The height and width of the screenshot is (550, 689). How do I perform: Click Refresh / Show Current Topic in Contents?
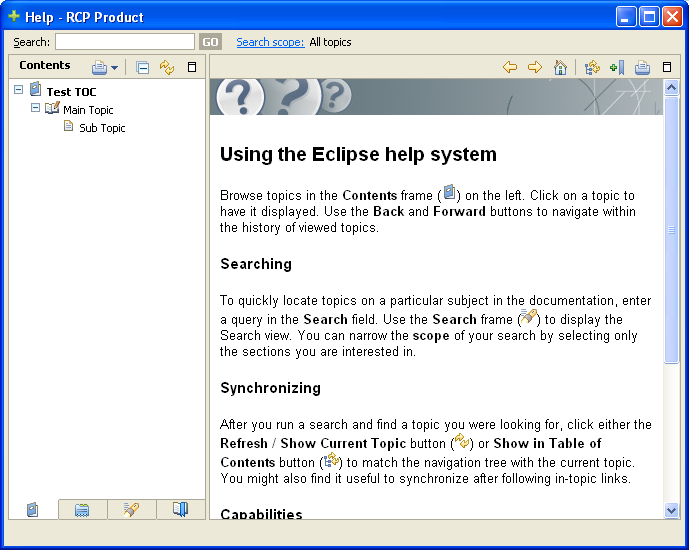pyautogui.click(x=167, y=67)
